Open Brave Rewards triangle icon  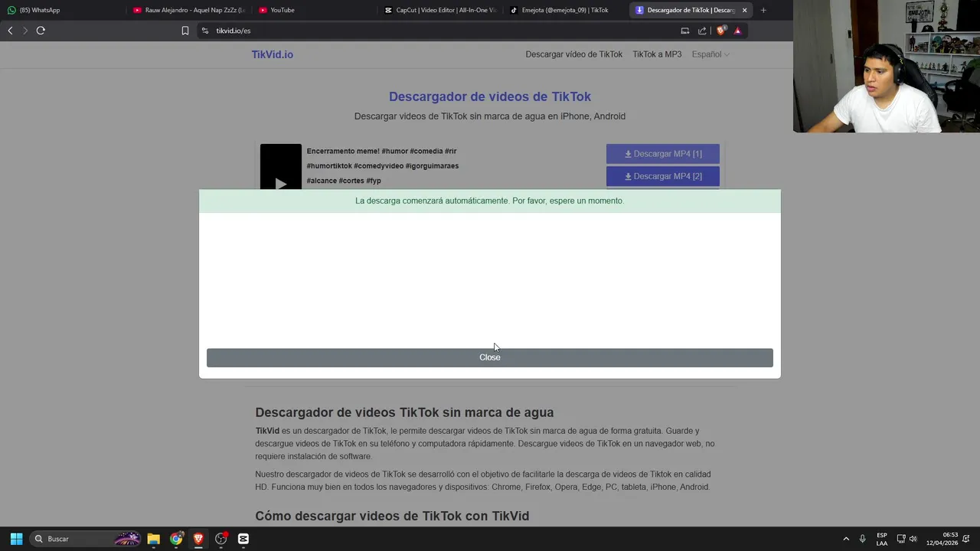[x=737, y=31]
